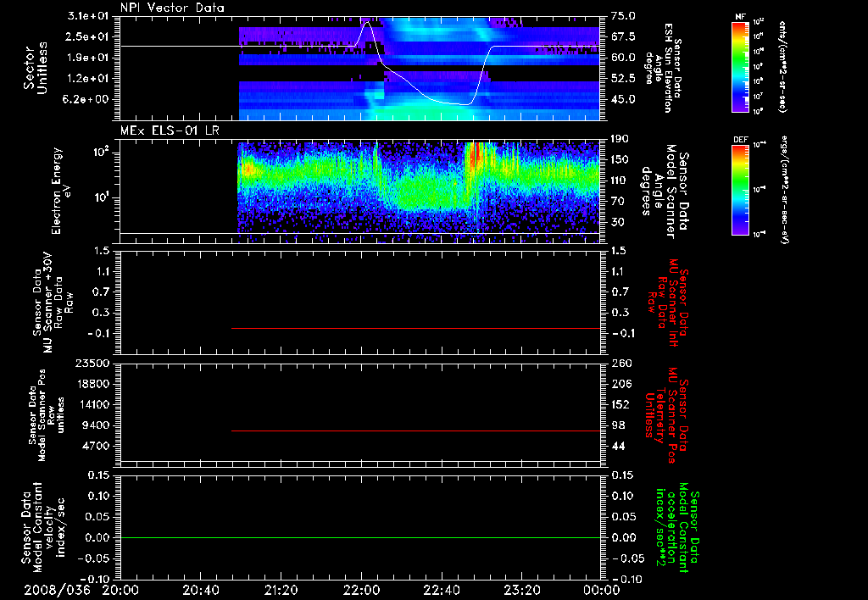Click the 23500 scanner position tick label
This screenshot has height=600, width=868.
(x=93, y=363)
